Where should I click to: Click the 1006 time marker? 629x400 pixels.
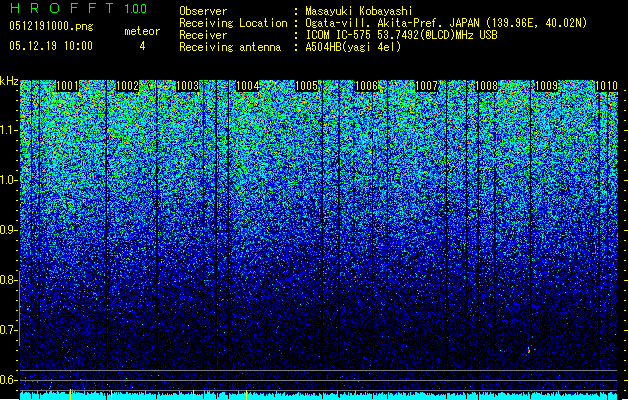click(367, 86)
